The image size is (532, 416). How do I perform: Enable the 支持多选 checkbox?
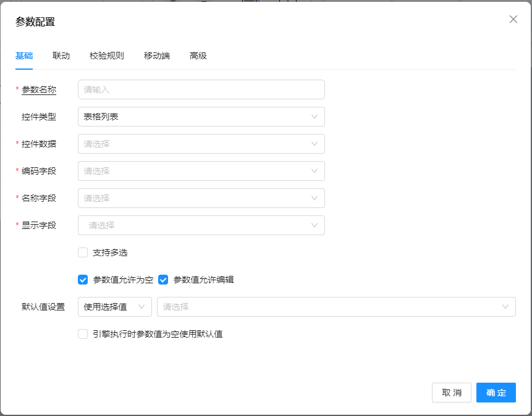(83, 252)
